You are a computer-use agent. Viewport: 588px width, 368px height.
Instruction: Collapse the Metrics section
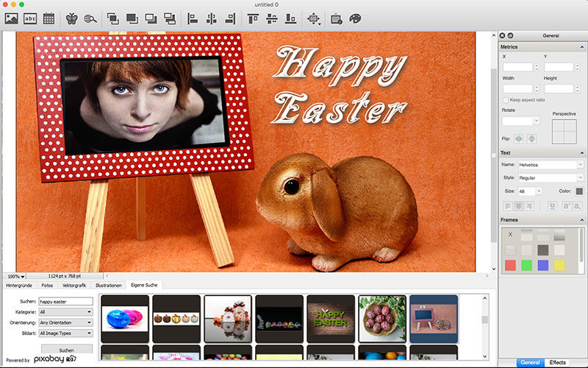tap(582, 47)
